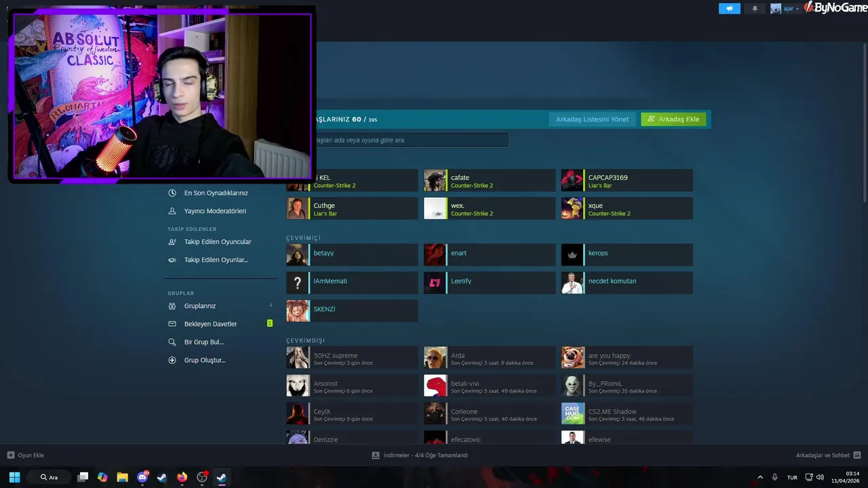Open the notifications bell
This screenshot has height=488, width=868.
pyautogui.click(x=755, y=9)
